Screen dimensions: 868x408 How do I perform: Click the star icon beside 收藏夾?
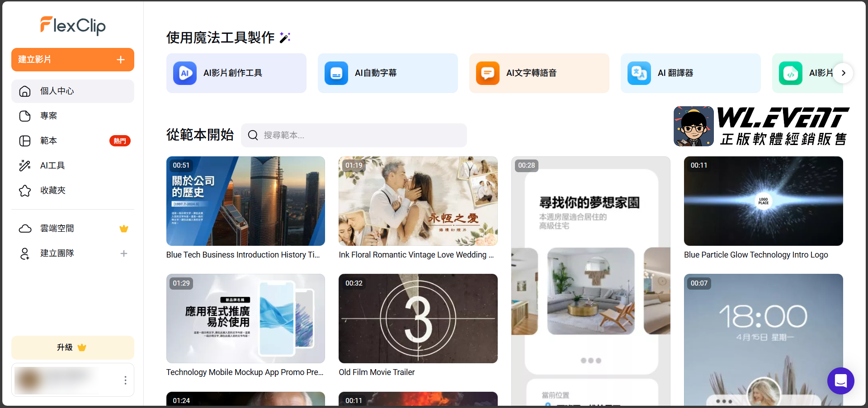(25, 191)
